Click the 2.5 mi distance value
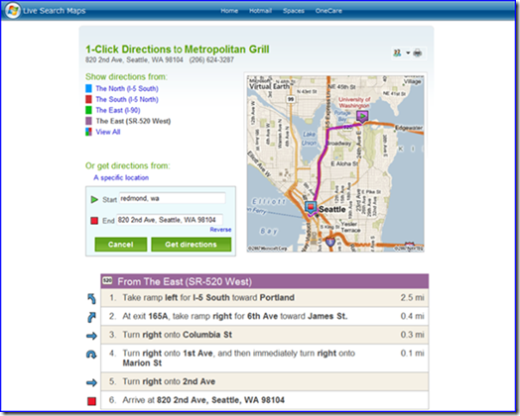Viewport: 520px width, 416px height. (412, 297)
